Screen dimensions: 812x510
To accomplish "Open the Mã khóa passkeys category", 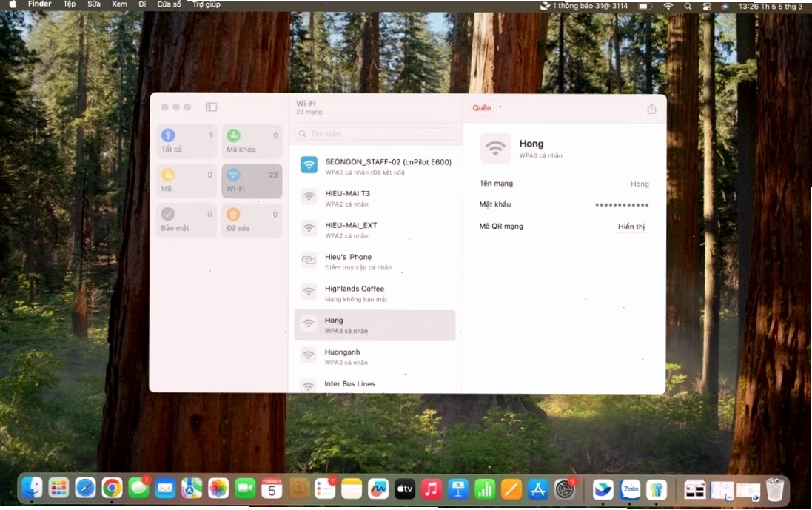I will point(252,141).
